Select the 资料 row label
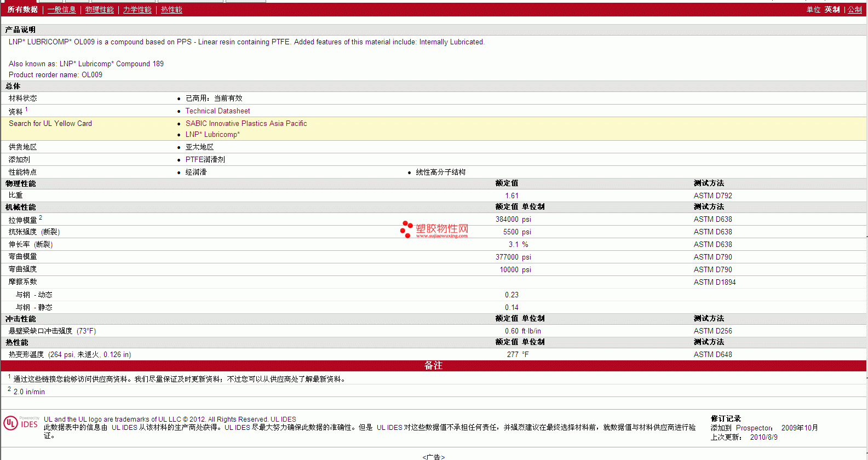The image size is (868, 460). (16, 111)
